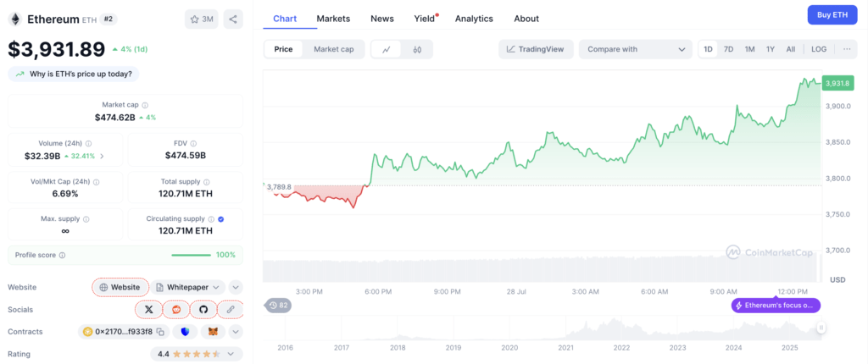This screenshot has height=364, width=868.
Task: Click Ethereum's focus o... event tag
Action: [x=776, y=306]
